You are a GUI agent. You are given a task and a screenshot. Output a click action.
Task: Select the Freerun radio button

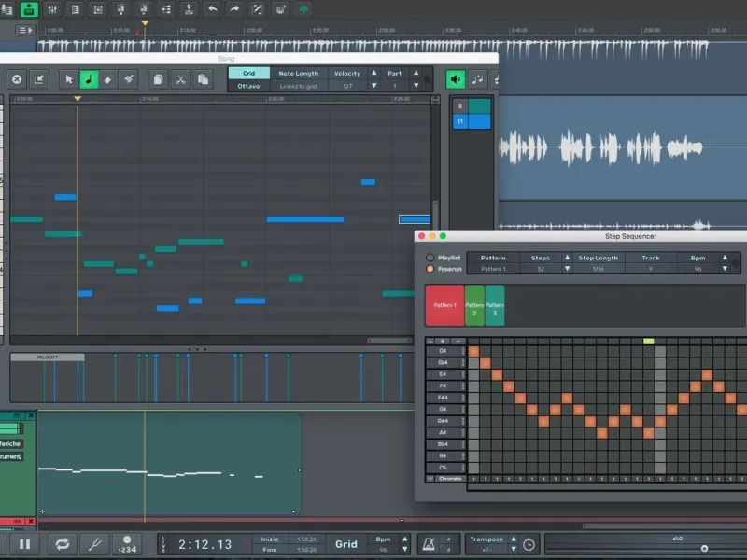(x=430, y=269)
